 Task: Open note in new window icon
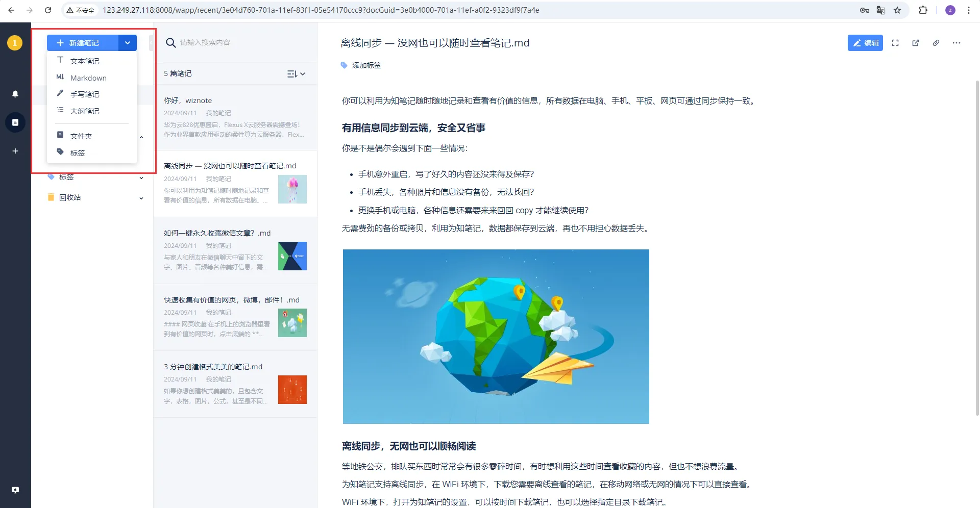(x=916, y=43)
